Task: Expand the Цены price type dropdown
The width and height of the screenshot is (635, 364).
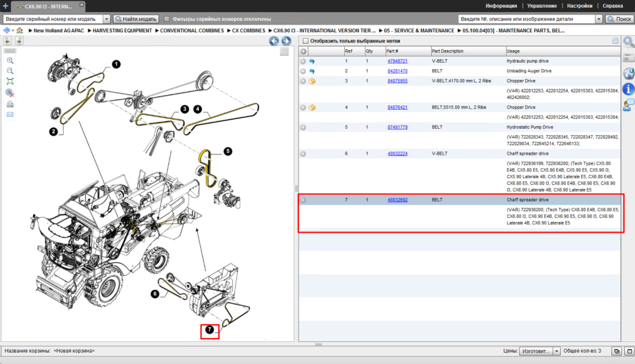Action: click(556, 351)
